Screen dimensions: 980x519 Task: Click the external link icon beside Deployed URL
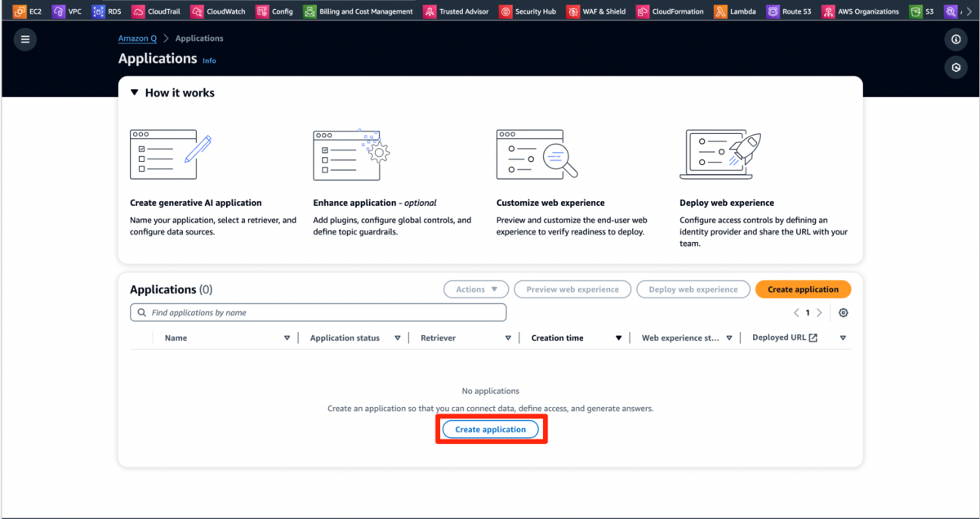(x=813, y=338)
